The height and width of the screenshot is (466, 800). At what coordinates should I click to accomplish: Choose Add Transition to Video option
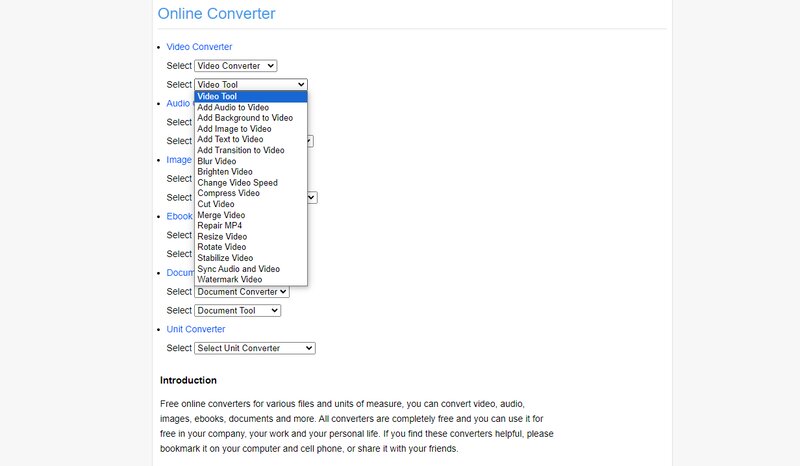[x=251, y=150]
